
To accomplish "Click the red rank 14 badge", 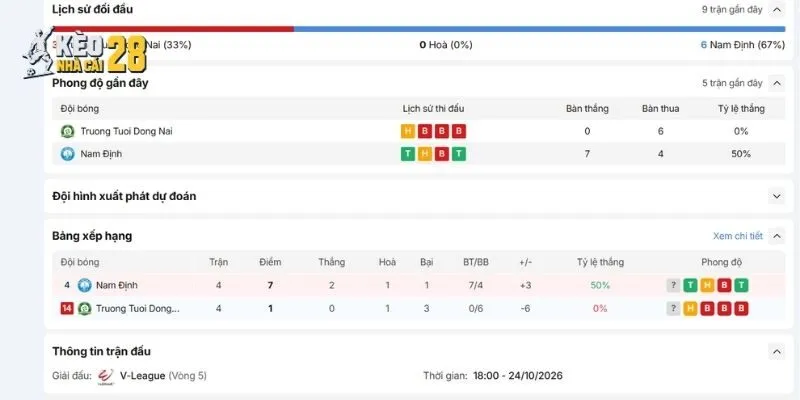I will (x=67, y=308).
